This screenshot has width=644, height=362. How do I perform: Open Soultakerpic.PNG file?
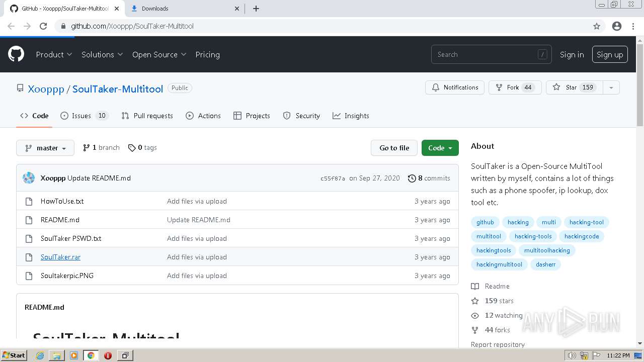pos(67,276)
